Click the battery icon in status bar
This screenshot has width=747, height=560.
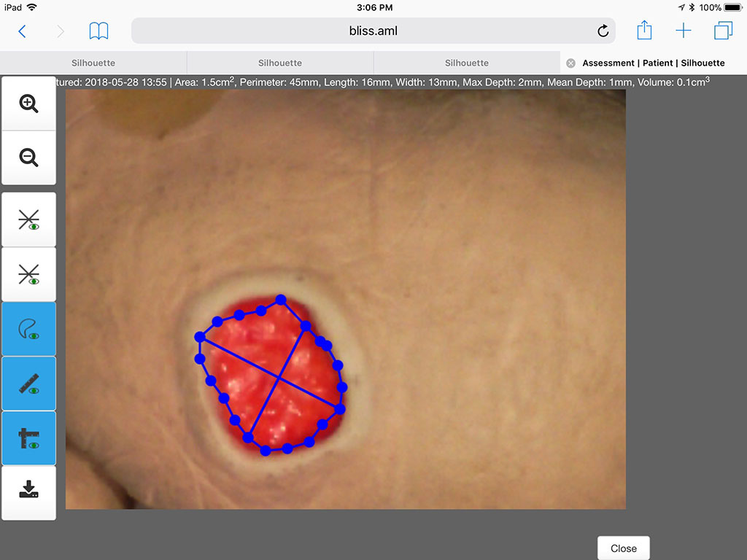tap(734, 7)
